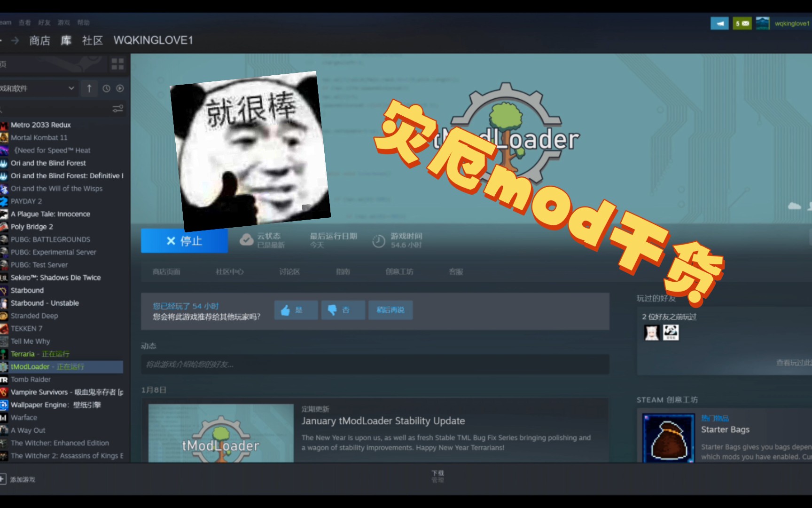
Task: Click the thumbs up recommend button
Action: pyautogui.click(x=296, y=310)
